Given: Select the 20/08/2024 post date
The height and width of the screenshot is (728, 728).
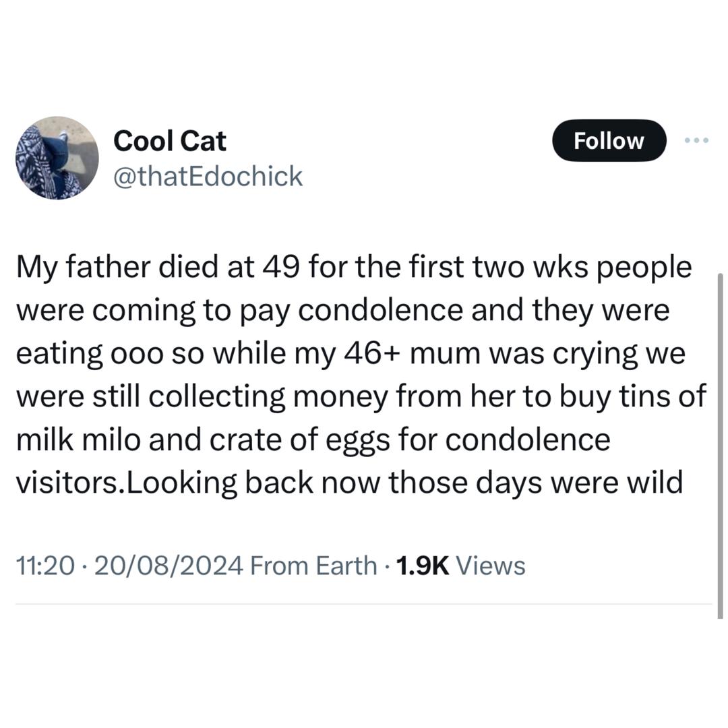Looking at the screenshot, I should click(168, 566).
